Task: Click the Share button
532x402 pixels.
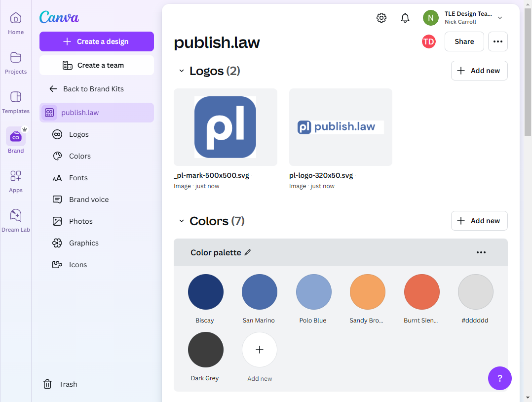Action: 464,41
